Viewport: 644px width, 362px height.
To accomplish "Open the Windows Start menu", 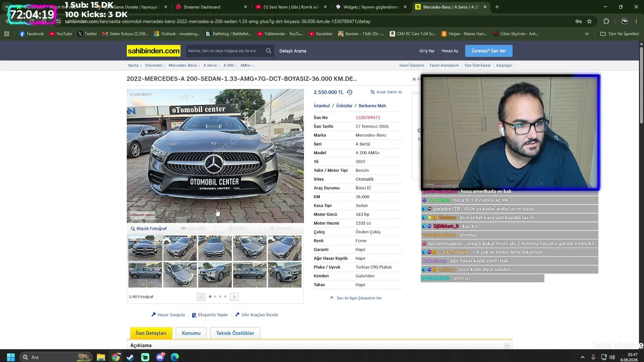I will 11,357.
